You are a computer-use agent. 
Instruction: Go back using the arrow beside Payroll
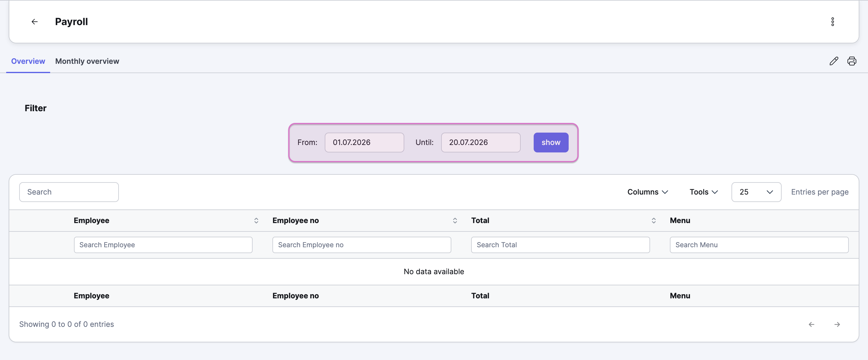click(34, 22)
